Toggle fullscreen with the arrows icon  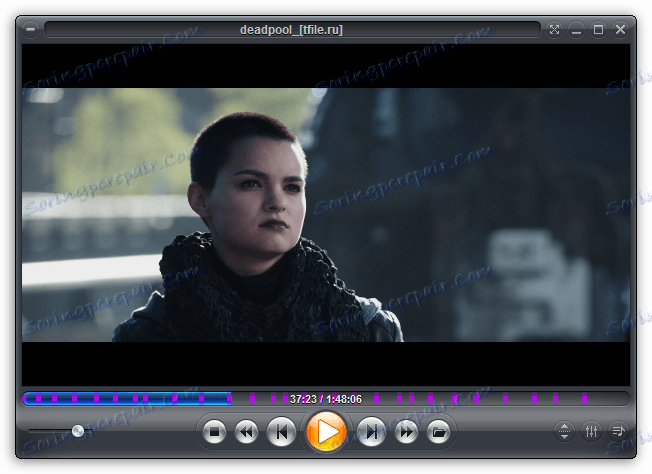click(x=554, y=30)
